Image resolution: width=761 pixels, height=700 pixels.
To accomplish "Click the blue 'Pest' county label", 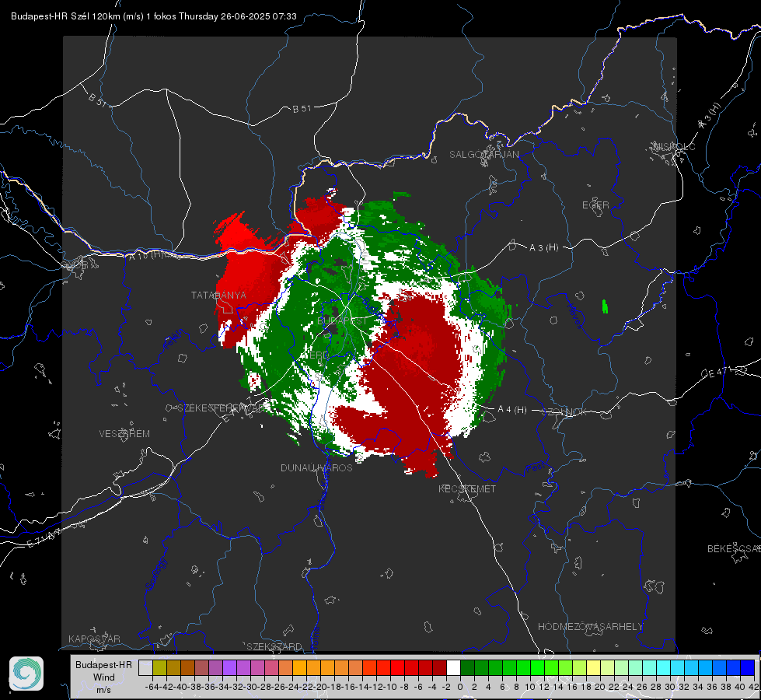I will coord(536,468).
